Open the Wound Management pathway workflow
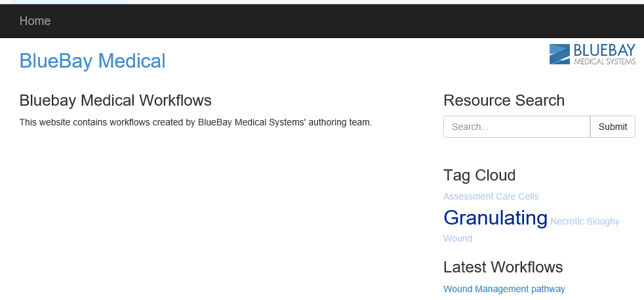Screen dimensions: 644x300 [504, 289]
